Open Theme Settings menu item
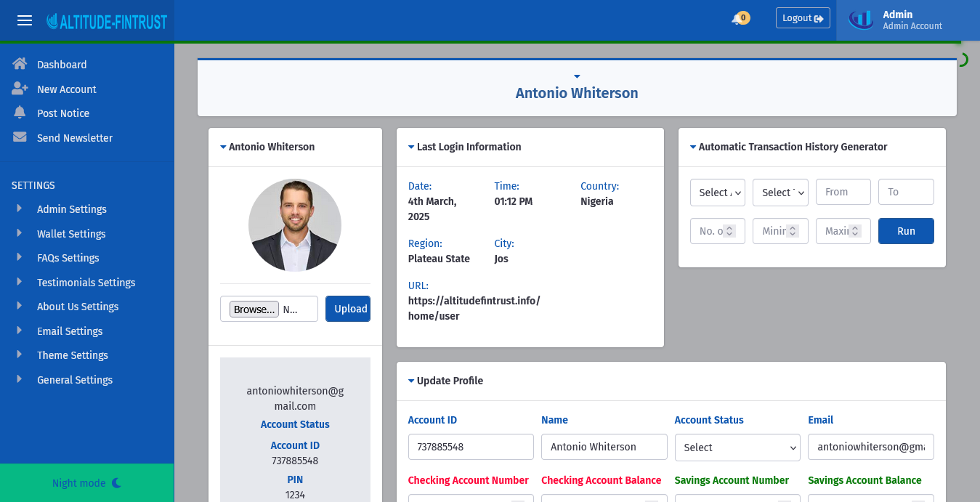Viewport: 980px width, 502px height. [x=72, y=355]
